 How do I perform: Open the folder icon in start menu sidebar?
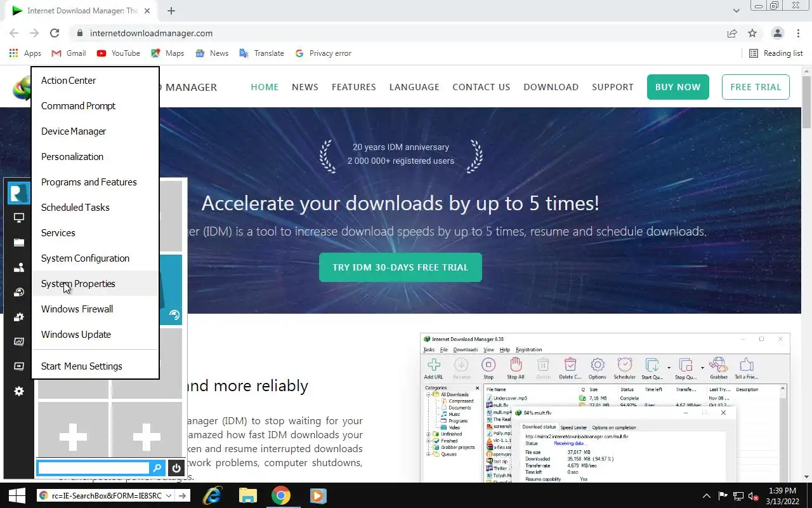pos(19,243)
